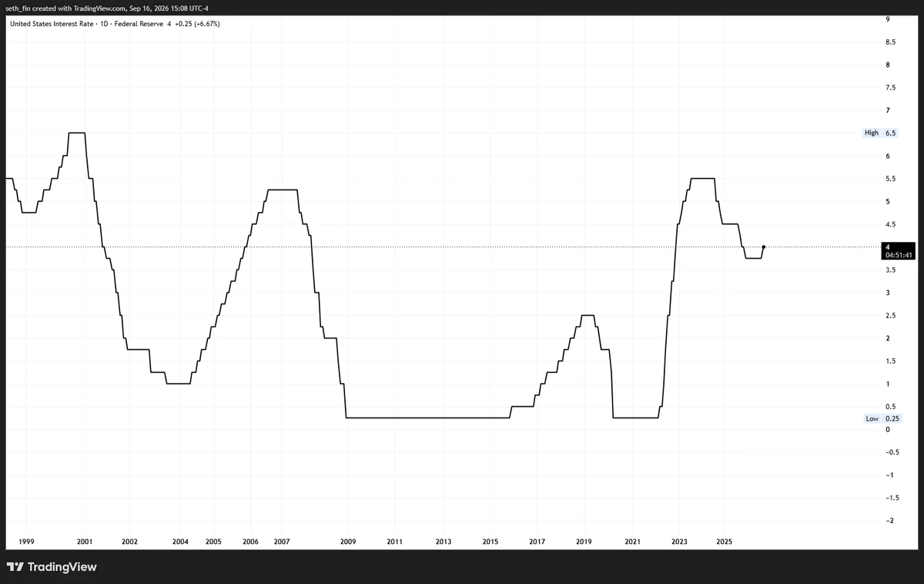Click the −2 tick on the price axis
This screenshot has height=584, width=924.
point(889,521)
